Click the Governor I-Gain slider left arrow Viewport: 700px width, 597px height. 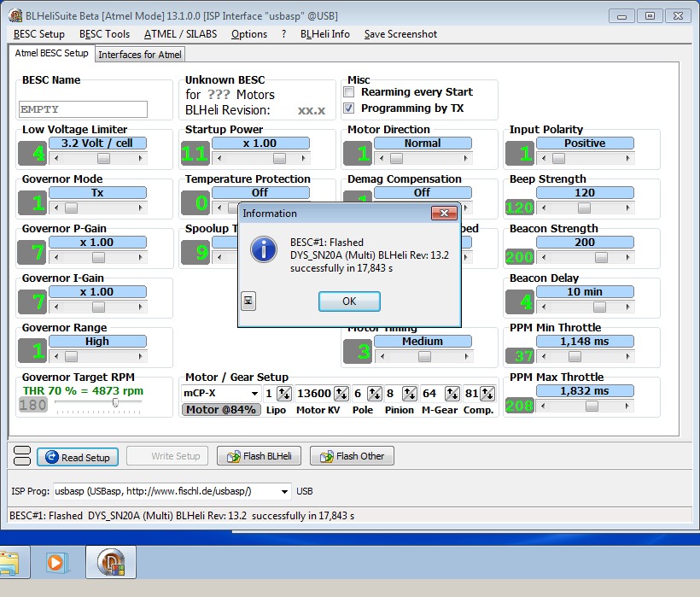56,307
